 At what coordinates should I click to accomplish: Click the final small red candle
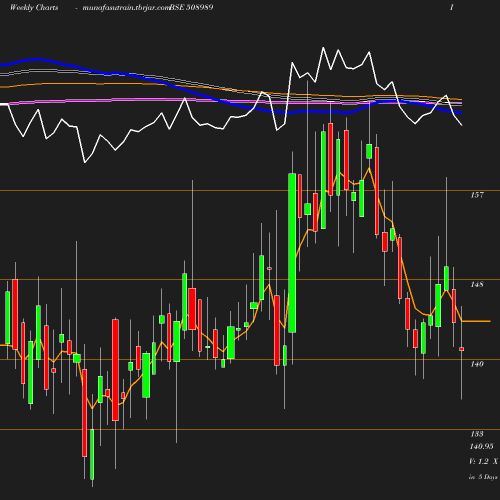(462, 349)
